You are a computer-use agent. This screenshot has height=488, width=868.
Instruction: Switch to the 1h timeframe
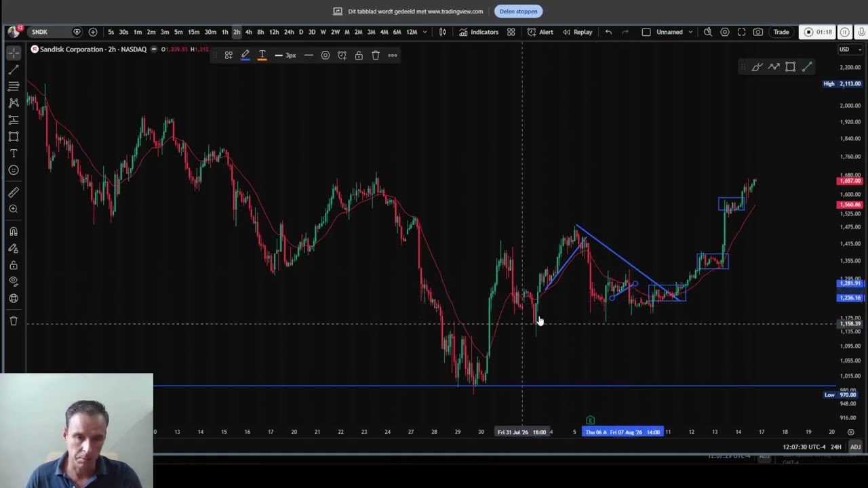pyautogui.click(x=225, y=32)
